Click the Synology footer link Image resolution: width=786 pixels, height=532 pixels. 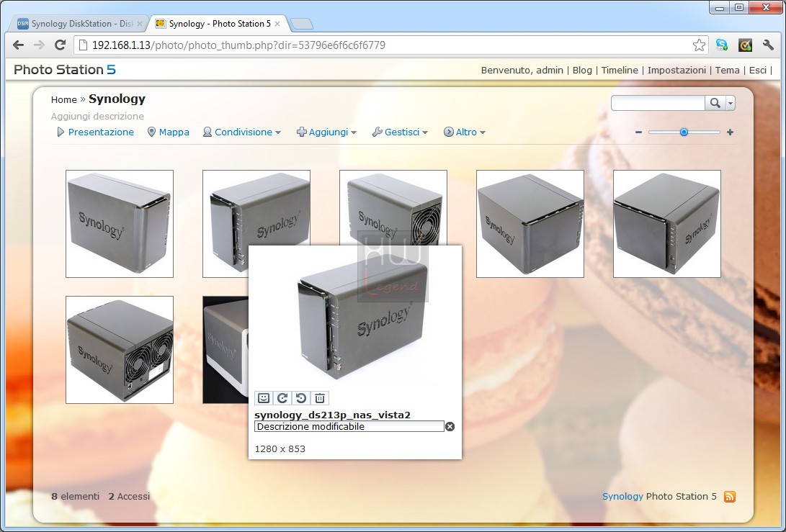coord(622,497)
